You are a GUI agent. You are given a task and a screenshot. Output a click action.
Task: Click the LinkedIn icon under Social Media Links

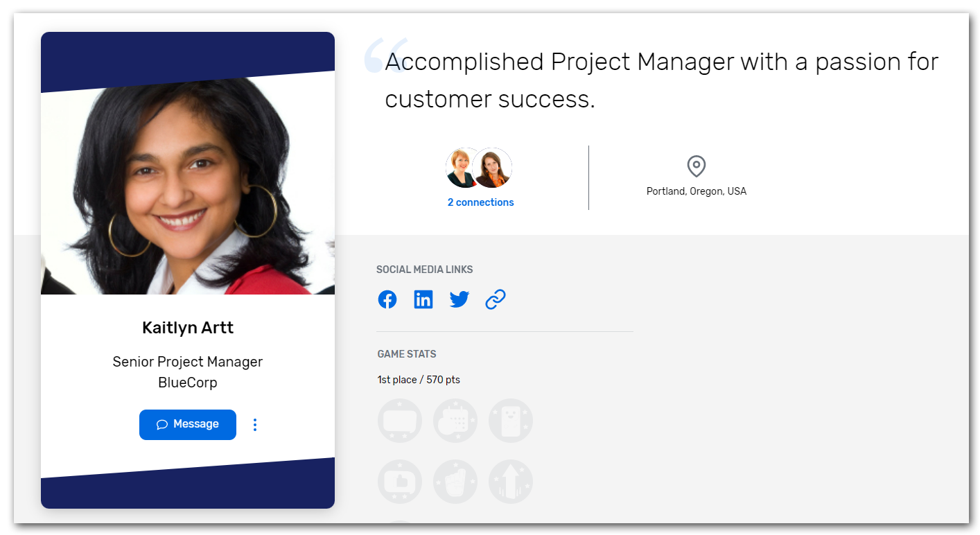(x=423, y=299)
